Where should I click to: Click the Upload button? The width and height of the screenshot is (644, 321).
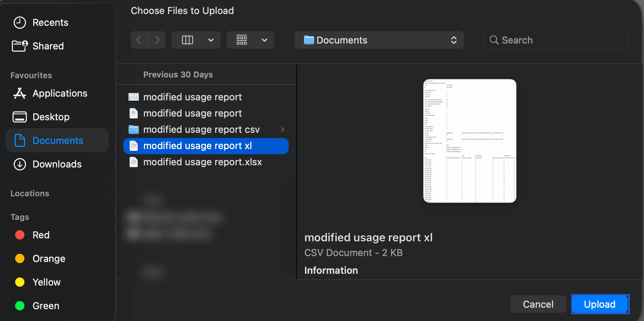click(600, 304)
